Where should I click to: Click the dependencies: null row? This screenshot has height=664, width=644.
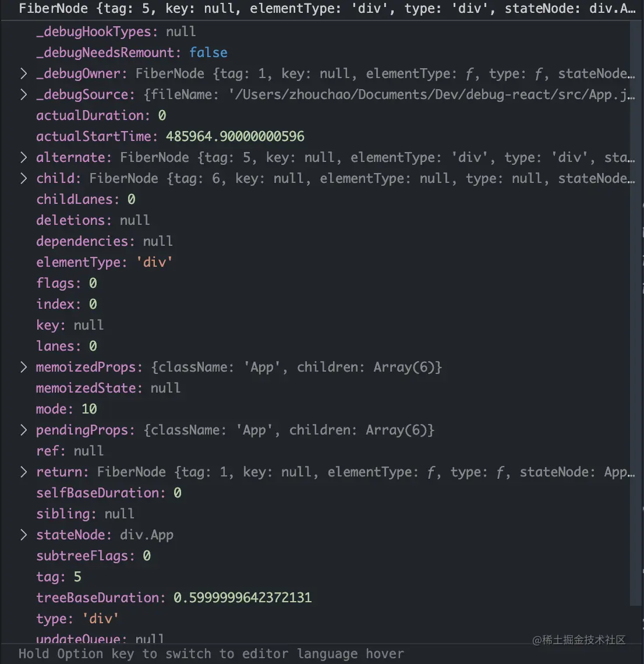105,241
